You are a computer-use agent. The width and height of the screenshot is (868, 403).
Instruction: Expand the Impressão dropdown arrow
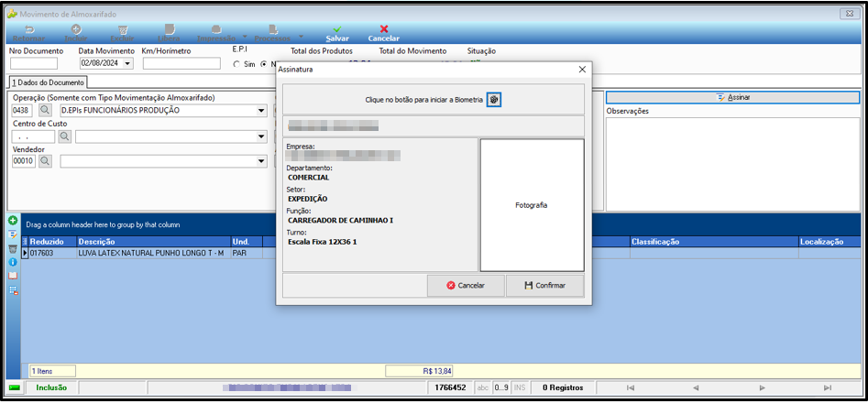coord(246,37)
